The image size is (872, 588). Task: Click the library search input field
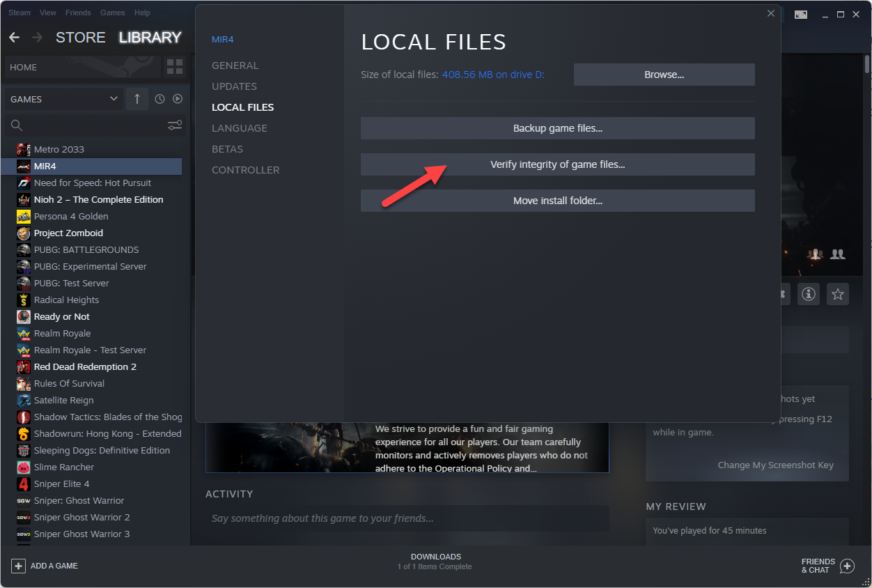tap(95, 125)
